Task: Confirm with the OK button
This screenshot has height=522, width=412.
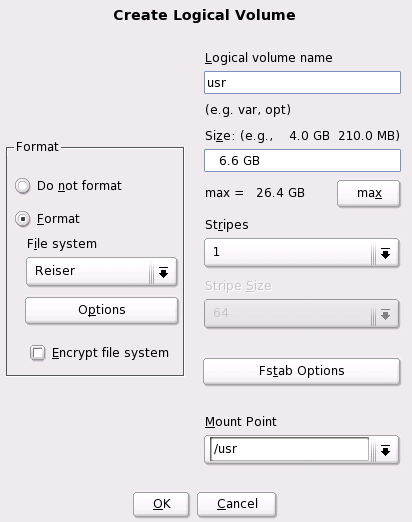Action: (161, 504)
